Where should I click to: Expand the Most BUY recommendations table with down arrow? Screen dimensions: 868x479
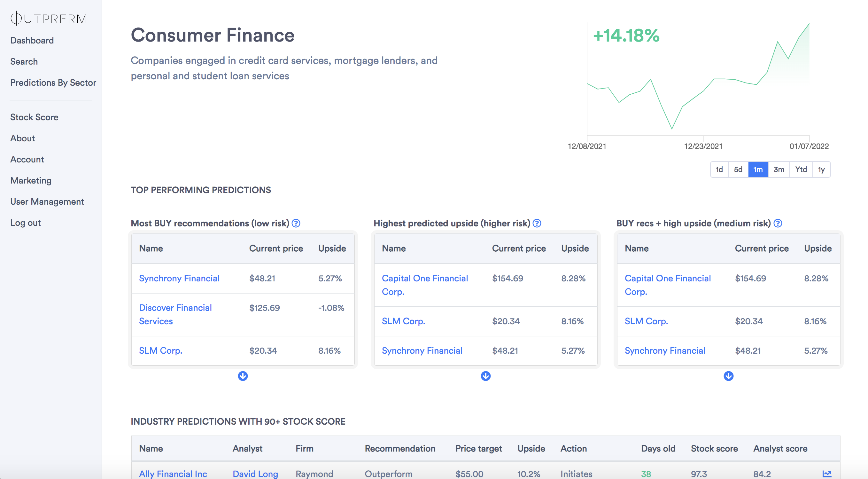pyautogui.click(x=243, y=376)
